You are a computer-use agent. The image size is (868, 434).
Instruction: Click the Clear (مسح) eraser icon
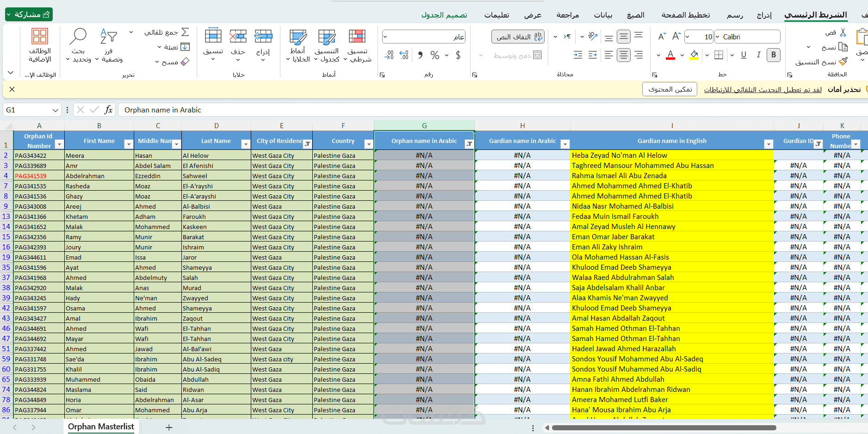click(185, 62)
